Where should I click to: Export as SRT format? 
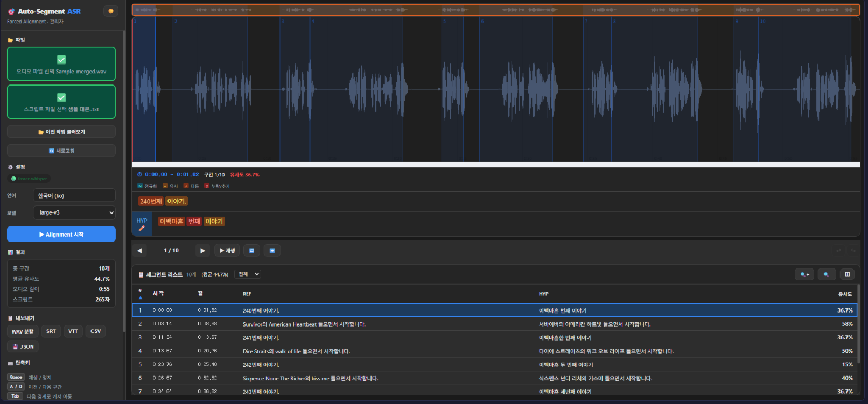pos(51,331)
